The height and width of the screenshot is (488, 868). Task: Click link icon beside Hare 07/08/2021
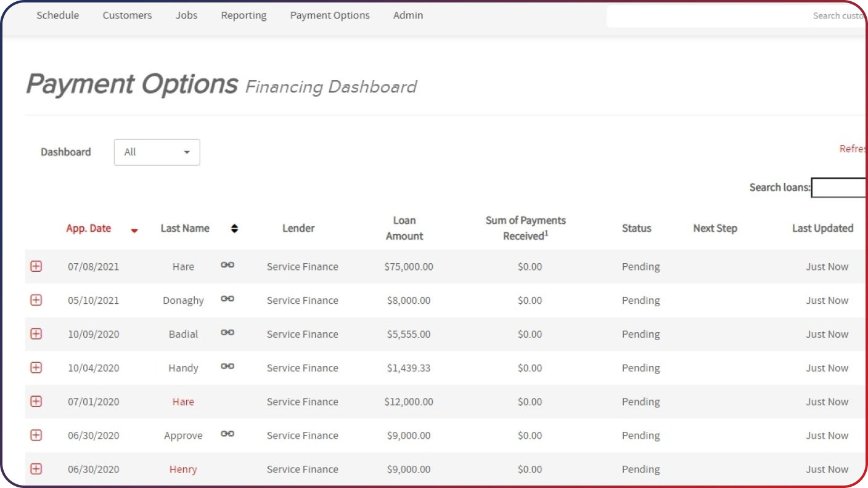point(227,265)
